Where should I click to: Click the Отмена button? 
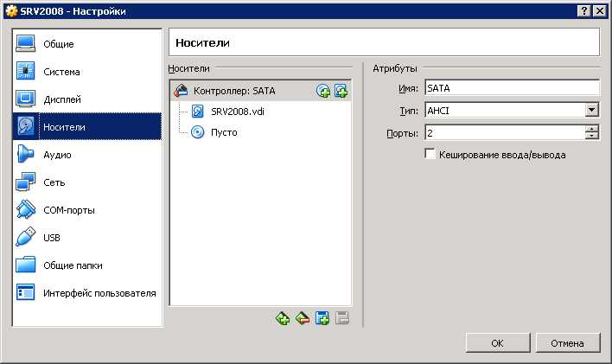coord(568,343)
